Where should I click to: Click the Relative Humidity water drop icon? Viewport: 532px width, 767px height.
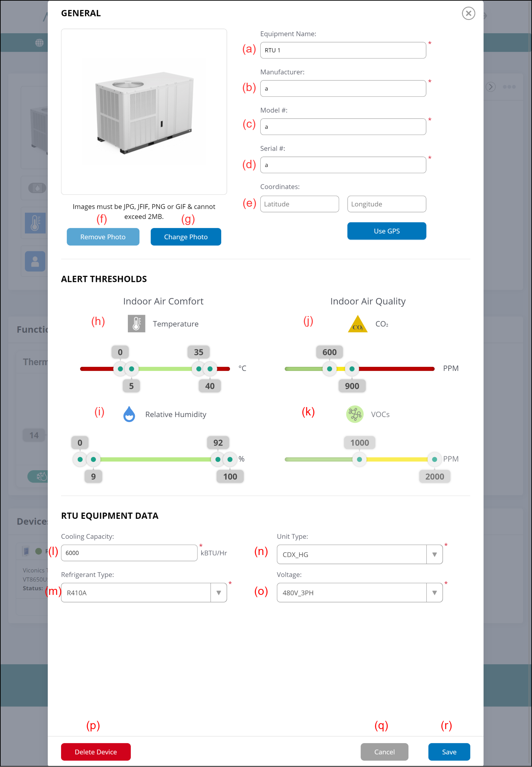pos(129,414)
